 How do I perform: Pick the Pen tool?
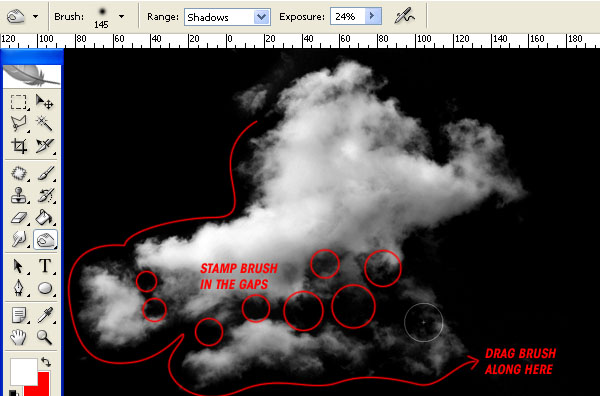pyautogui.click(x=18, y=288)
